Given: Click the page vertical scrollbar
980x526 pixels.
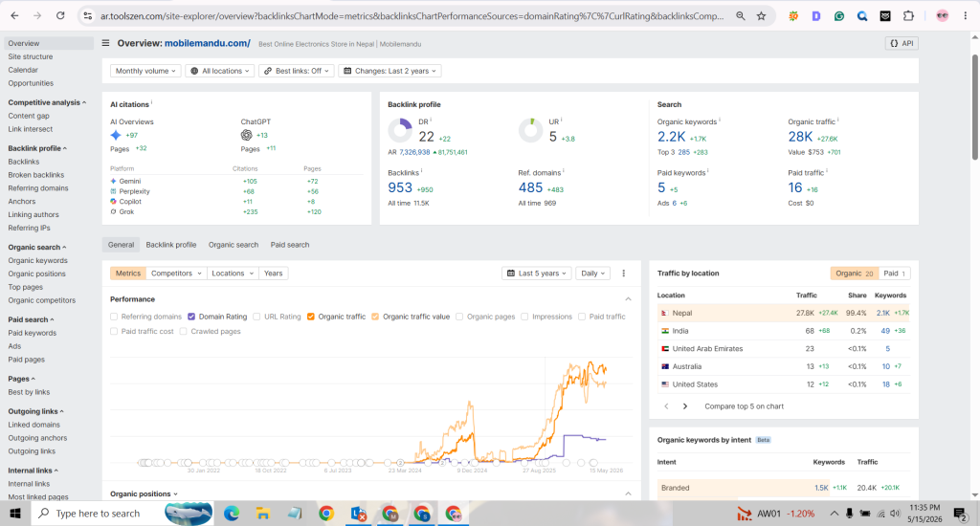Looking at the screenshot, I should 974,107.
